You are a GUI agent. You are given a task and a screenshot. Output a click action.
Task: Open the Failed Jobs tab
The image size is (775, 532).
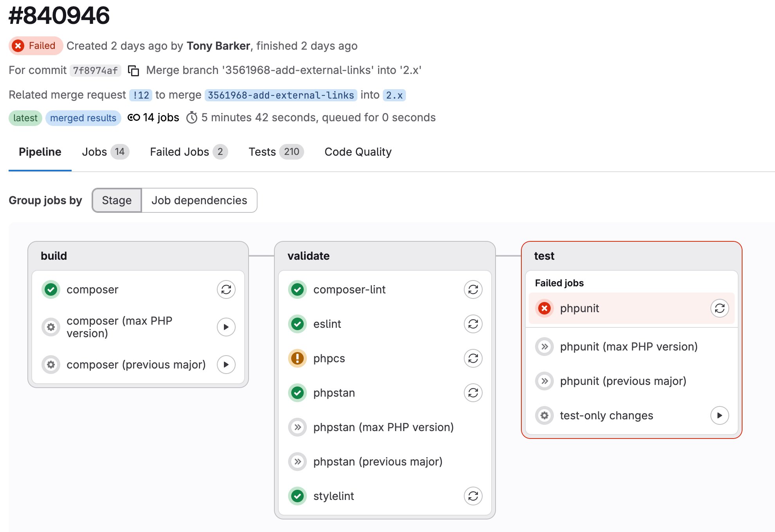pos(189,152)
